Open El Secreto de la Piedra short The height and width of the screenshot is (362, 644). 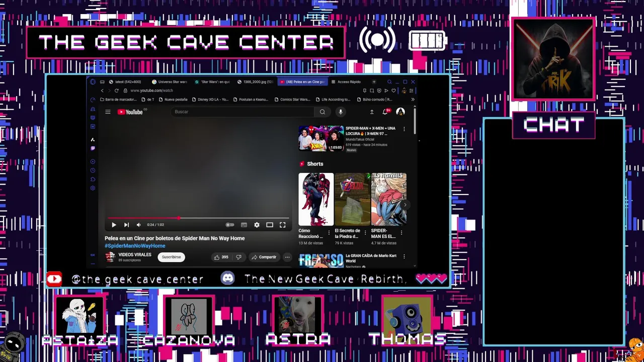352,199
